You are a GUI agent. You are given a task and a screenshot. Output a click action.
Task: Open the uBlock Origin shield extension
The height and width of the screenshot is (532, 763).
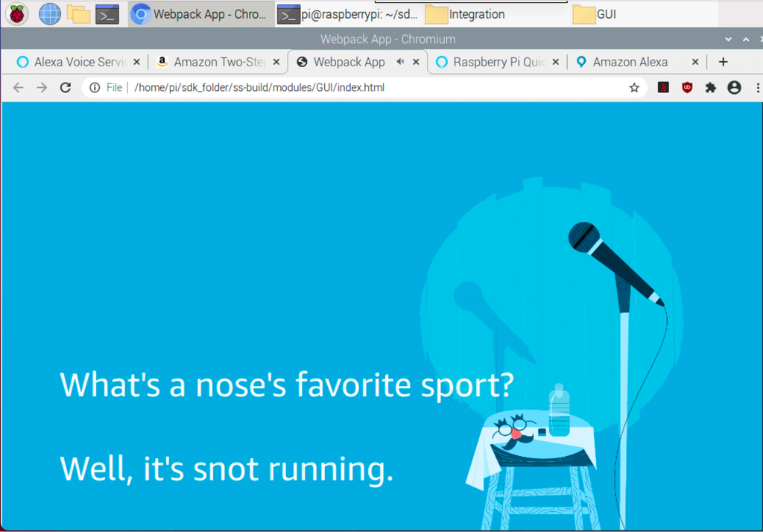click(686, 88)
